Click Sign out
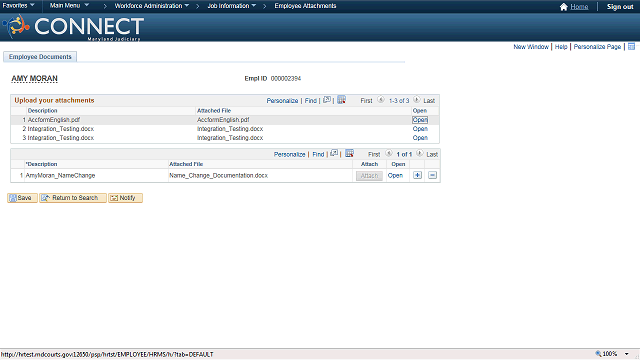This screenshot has width=640, height=360. pos(620,7)
